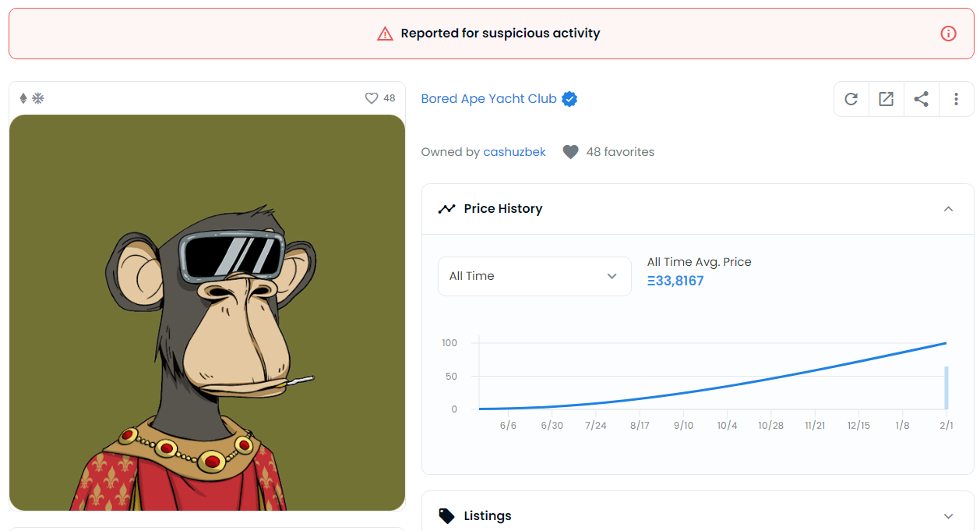Screen dimensions: 980x531
Task: Click the Reported for suspicious activity banner
Action: 500,34
